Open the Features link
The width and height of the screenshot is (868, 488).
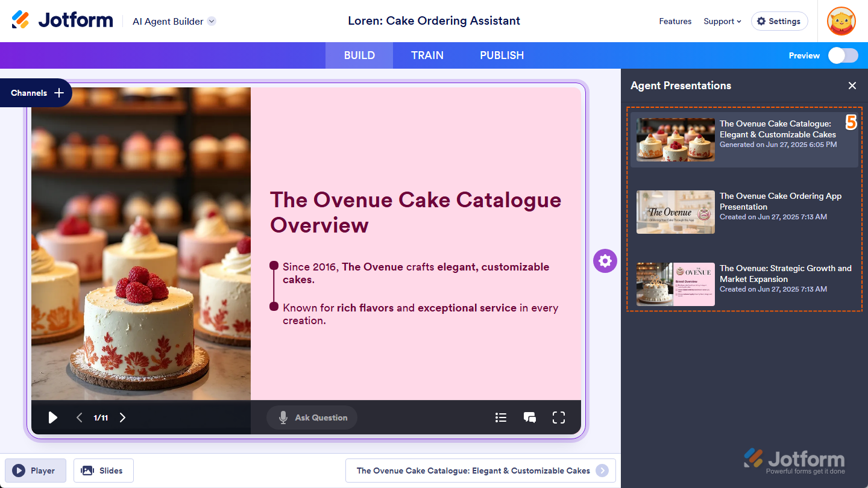pyautogui.click(x=675, y=21)
